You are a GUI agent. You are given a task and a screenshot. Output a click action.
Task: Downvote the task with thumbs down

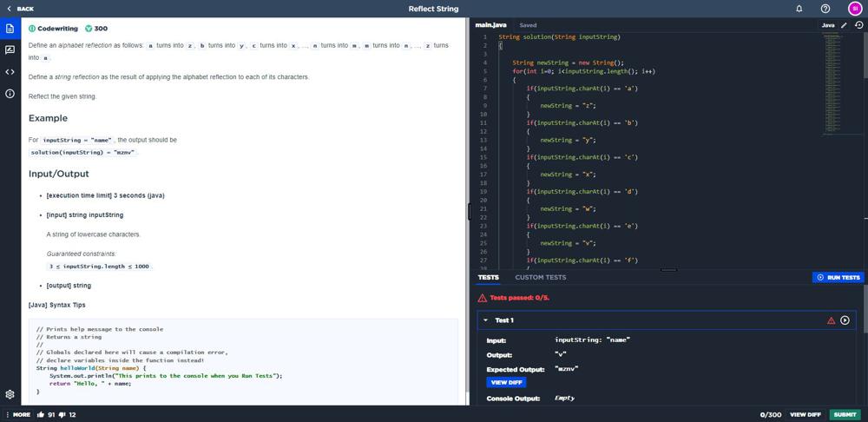[x=62, y=415]
